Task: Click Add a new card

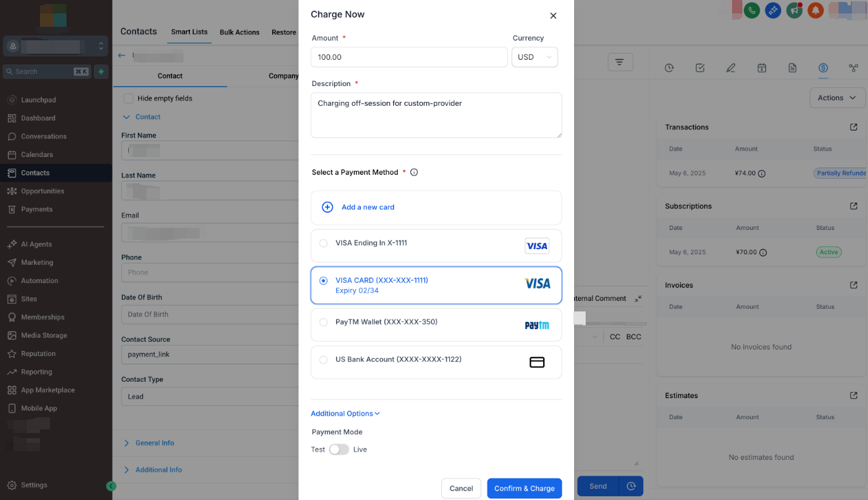Action: [436, 207]
